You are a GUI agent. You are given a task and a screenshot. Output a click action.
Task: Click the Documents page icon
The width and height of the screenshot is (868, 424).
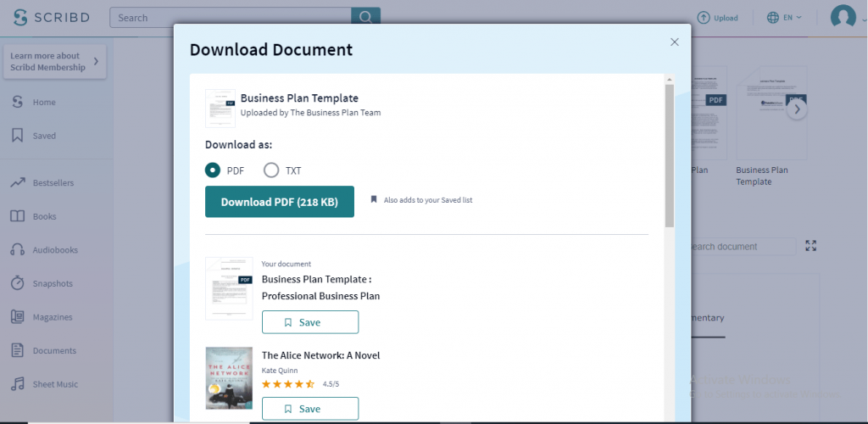pos(18,350)
